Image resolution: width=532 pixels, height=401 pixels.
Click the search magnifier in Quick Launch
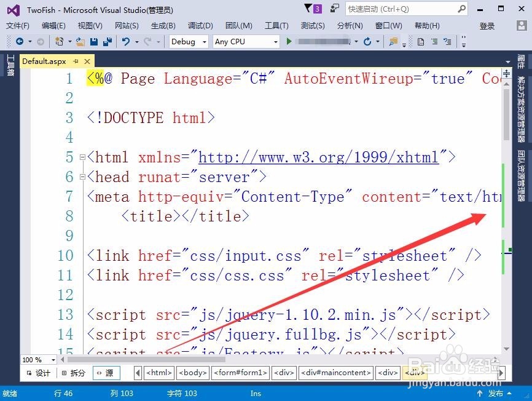coord(461,9)
